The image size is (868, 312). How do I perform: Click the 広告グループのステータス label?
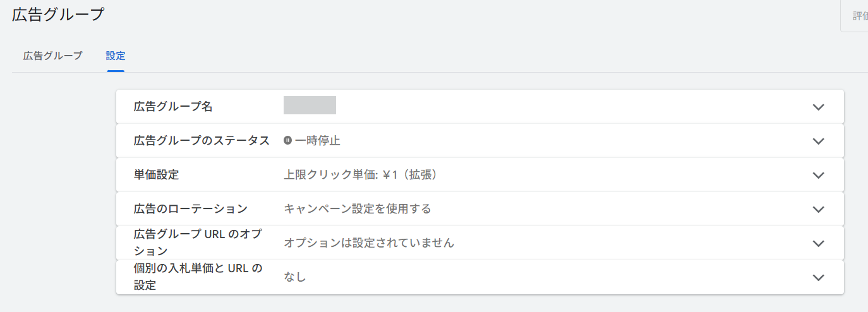(202, 141)
